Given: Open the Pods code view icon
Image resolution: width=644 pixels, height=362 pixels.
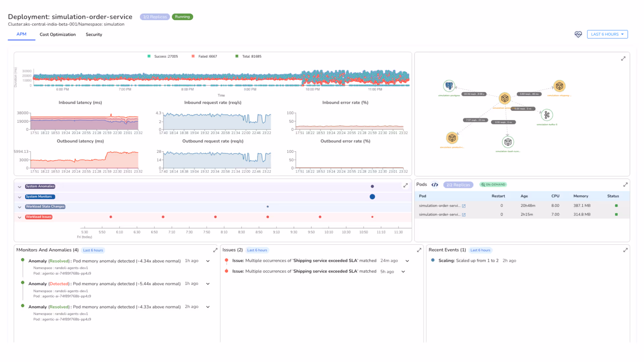Looking at the screenshot, I should coord(435,185).
